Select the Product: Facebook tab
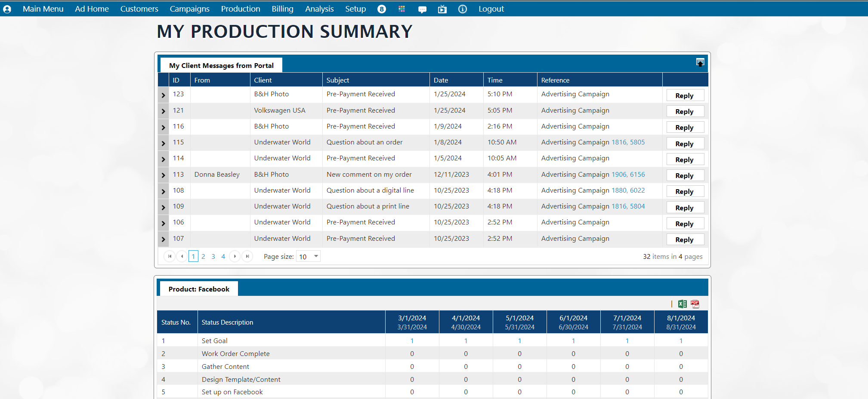 pyautogui.click(x=199, y=289)
